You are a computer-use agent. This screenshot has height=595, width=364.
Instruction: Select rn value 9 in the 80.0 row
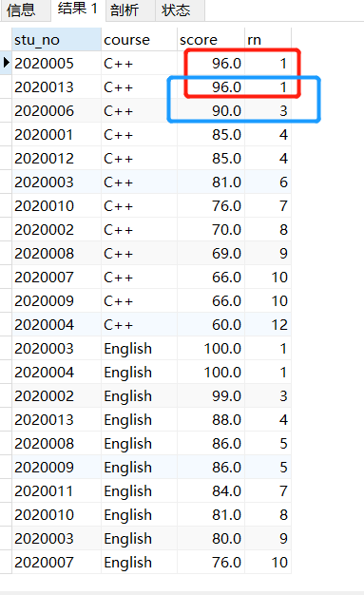[x=268, y=539]
